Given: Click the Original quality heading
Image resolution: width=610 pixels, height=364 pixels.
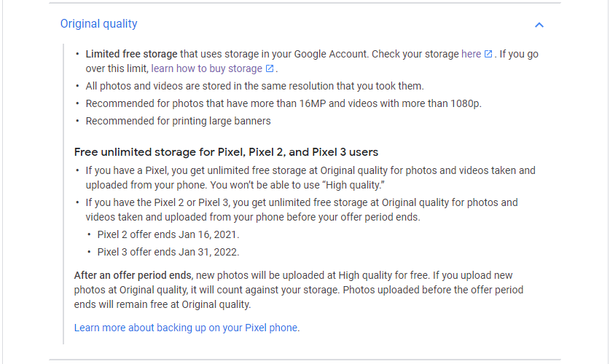Looking at the screenshot, I should 99,24.
